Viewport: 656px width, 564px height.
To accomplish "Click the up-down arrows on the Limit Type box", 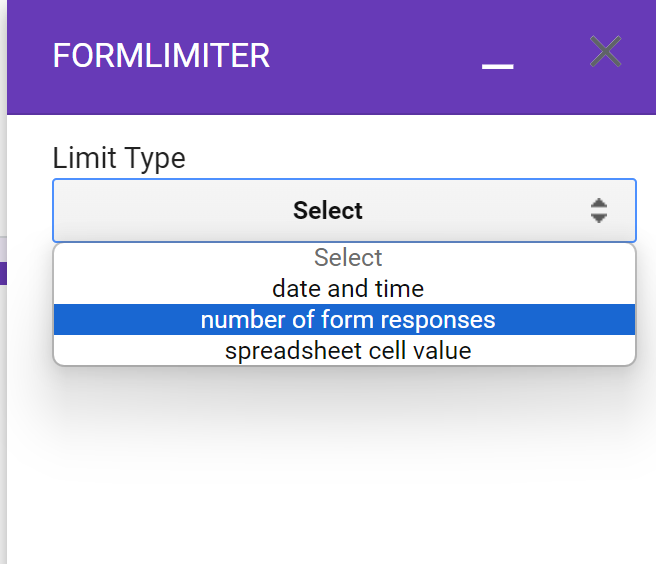I will (x=599, y=210).
